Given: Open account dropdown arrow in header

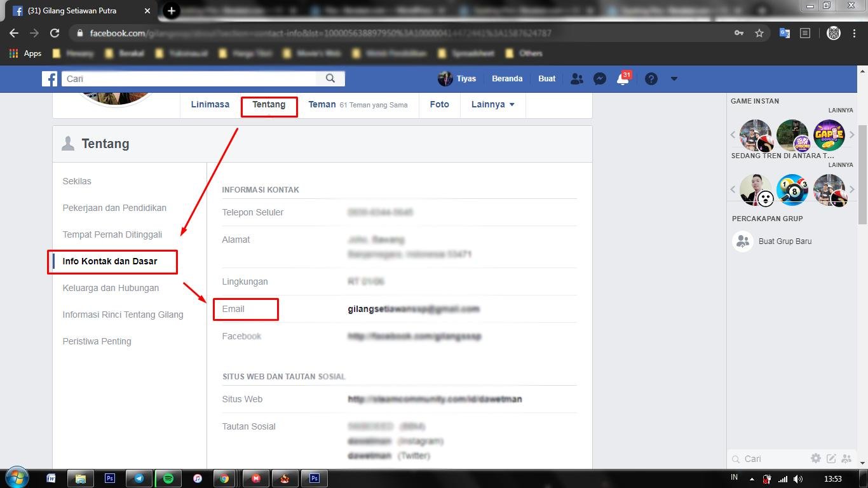Looking at the screenshot, I should pos(674,79).
